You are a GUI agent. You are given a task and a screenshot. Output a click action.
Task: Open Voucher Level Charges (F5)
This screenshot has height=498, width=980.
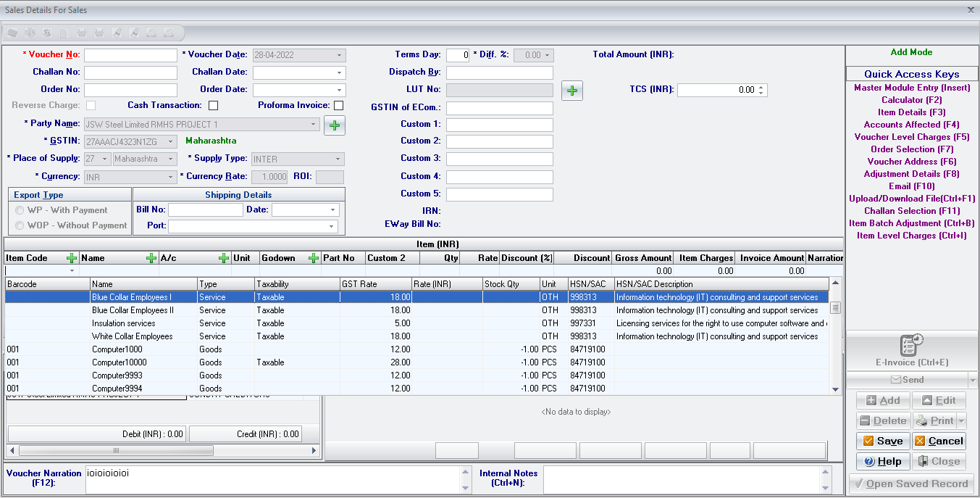(912, 137)
